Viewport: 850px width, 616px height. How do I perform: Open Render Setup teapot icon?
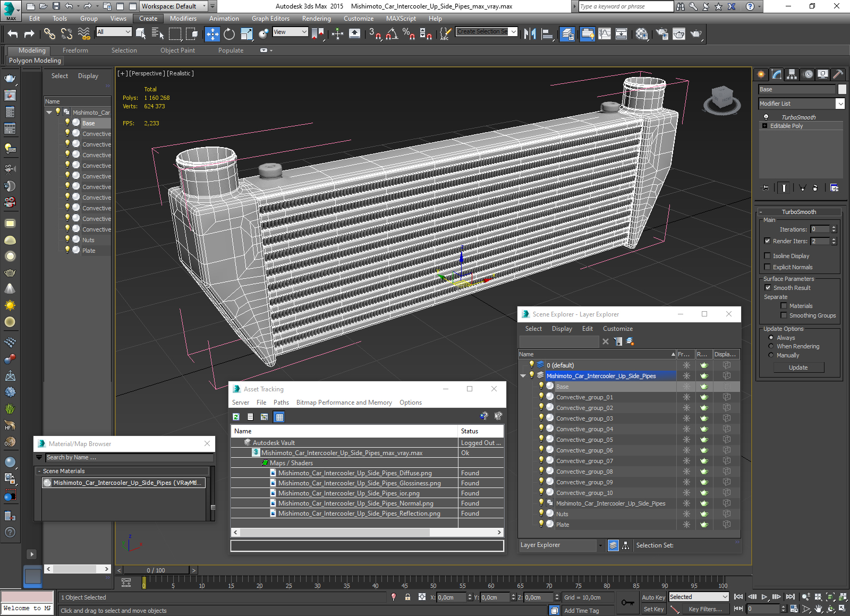662,34
